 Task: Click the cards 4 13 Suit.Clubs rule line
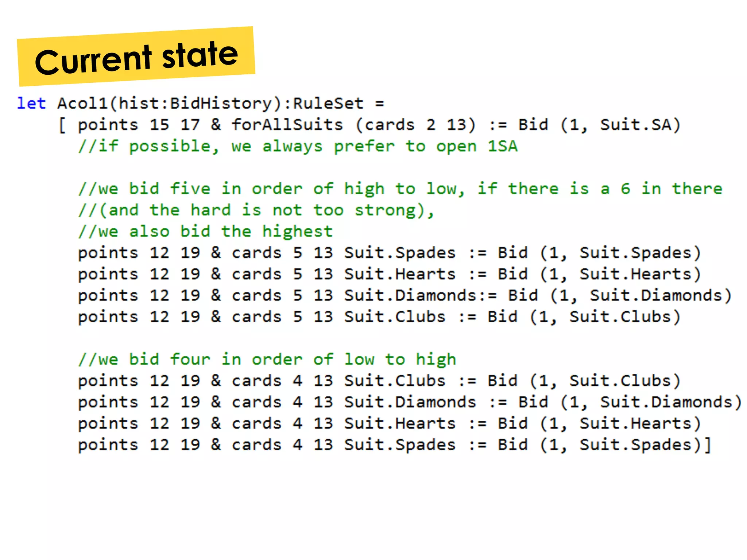pyautogui.click(x=379, y=381)
